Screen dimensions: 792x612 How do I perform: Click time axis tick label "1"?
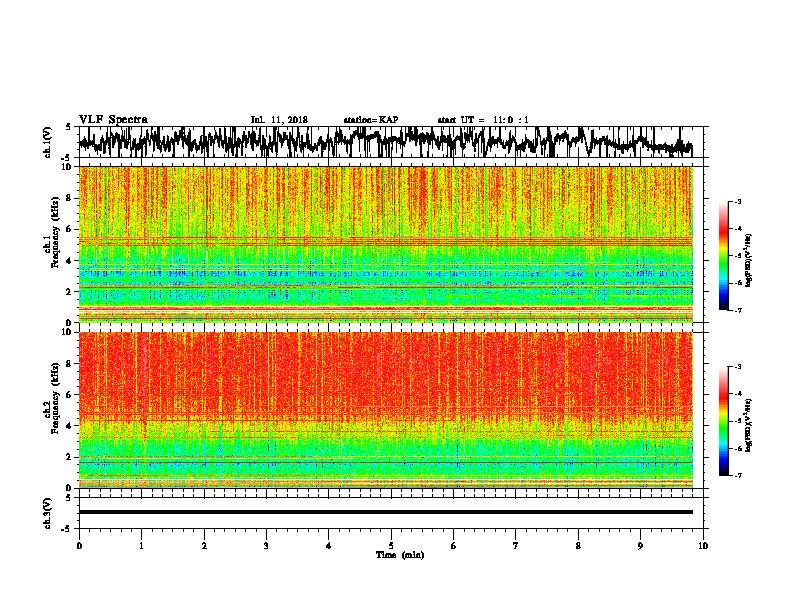click(x=141, y=546)
